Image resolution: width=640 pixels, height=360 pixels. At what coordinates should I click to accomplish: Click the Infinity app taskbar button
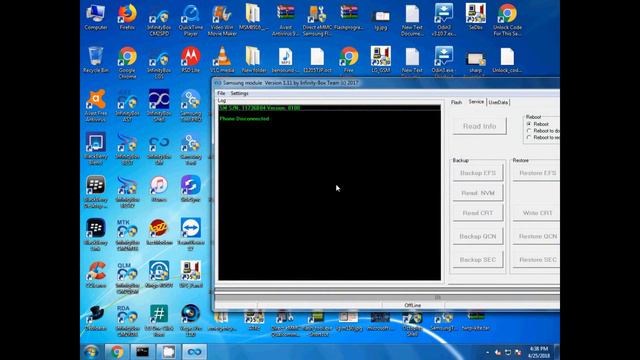click(x=194, y=351)
